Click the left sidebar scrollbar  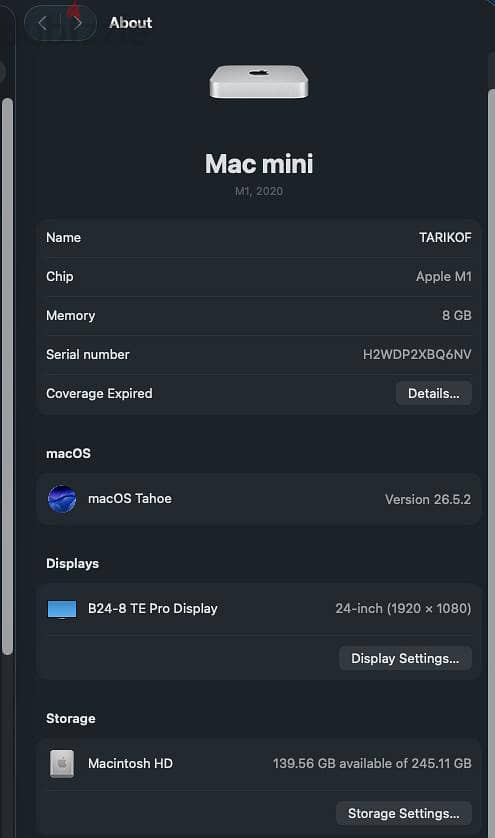point(7,376)
